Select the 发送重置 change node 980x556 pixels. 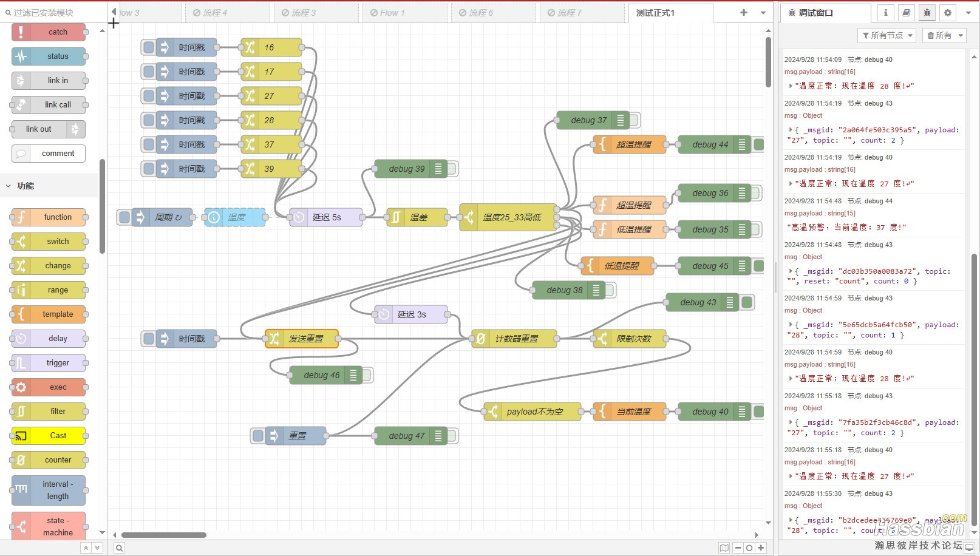(302, 339)
